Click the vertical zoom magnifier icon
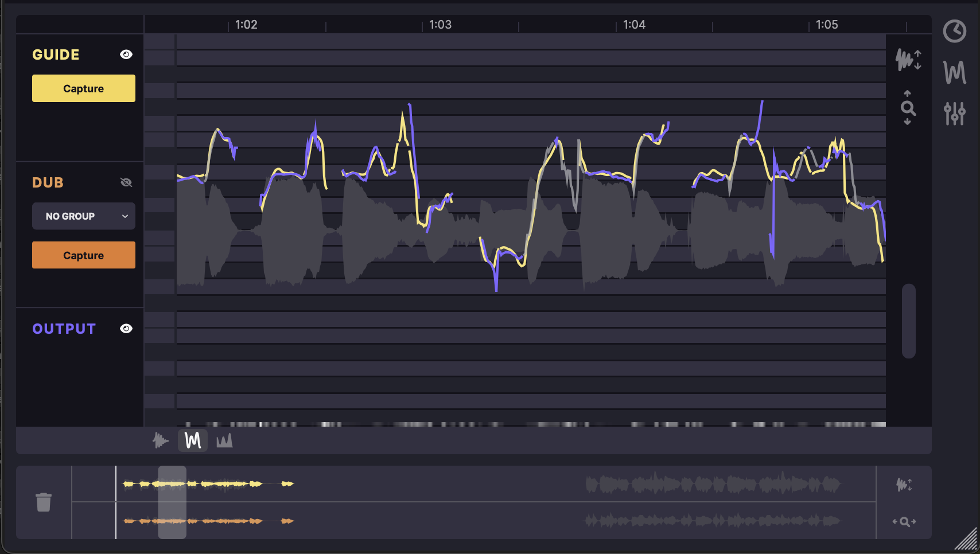980x554 pixels. (x=908, y=108)
